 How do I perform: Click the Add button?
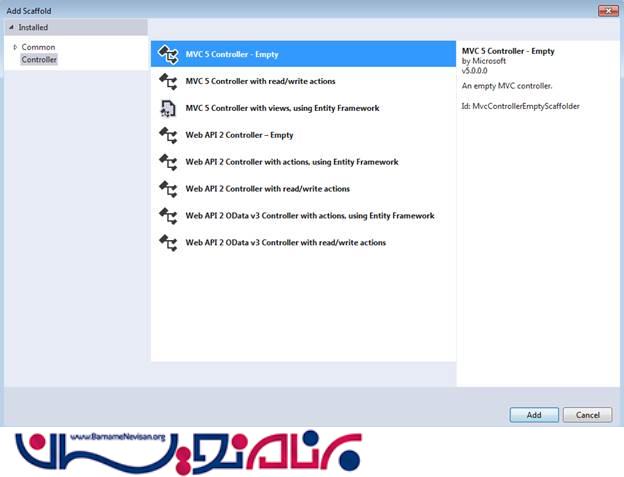pos(534,415)
